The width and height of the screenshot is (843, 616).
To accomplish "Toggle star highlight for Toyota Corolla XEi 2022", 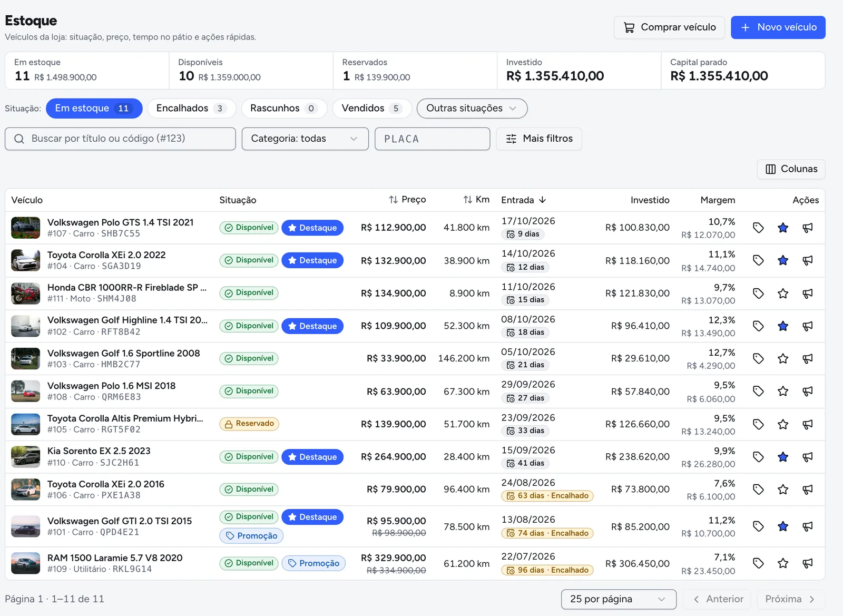I will pos(783,260).
